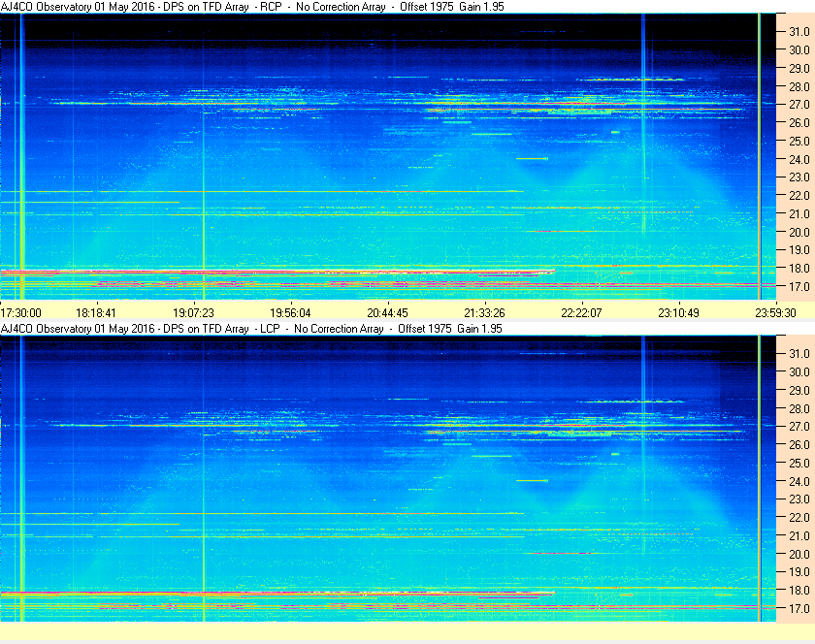The image size is (815, 644).
Task: Select 26.0 frequency label on LCP plot
Action: (799, 444)
